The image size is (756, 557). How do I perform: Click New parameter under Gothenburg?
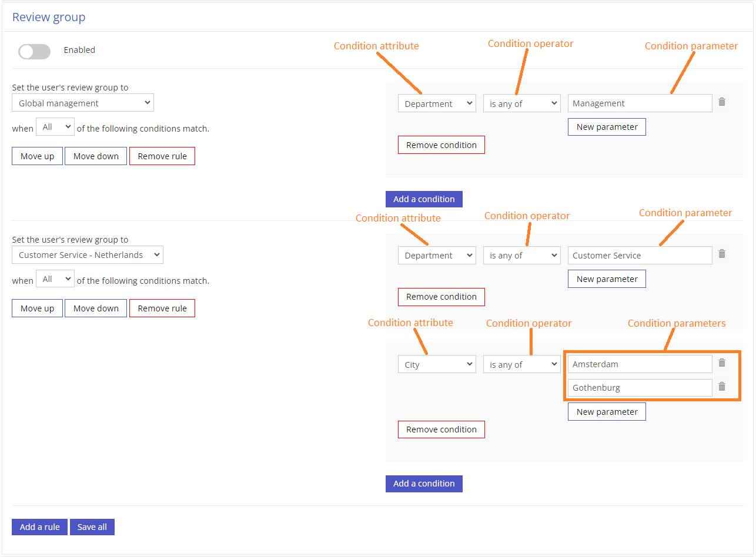[607, 412]
